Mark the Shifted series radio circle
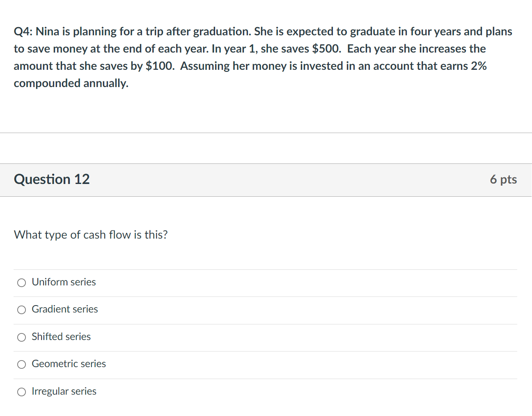Screen dimensions: 532x416 (x=21, y=337)
